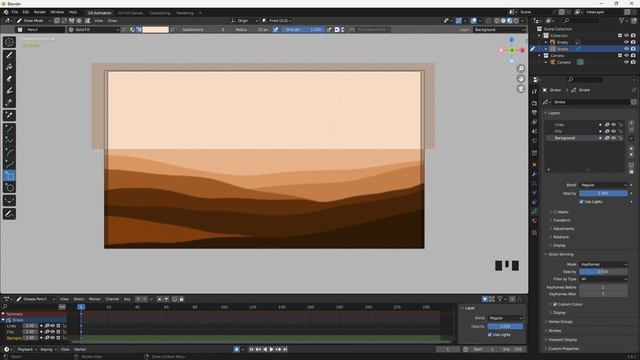The height and width of the screenshot is (360, 640).
Task: Hide the Lines layer in Layers list
Action: tap(613, 124)
